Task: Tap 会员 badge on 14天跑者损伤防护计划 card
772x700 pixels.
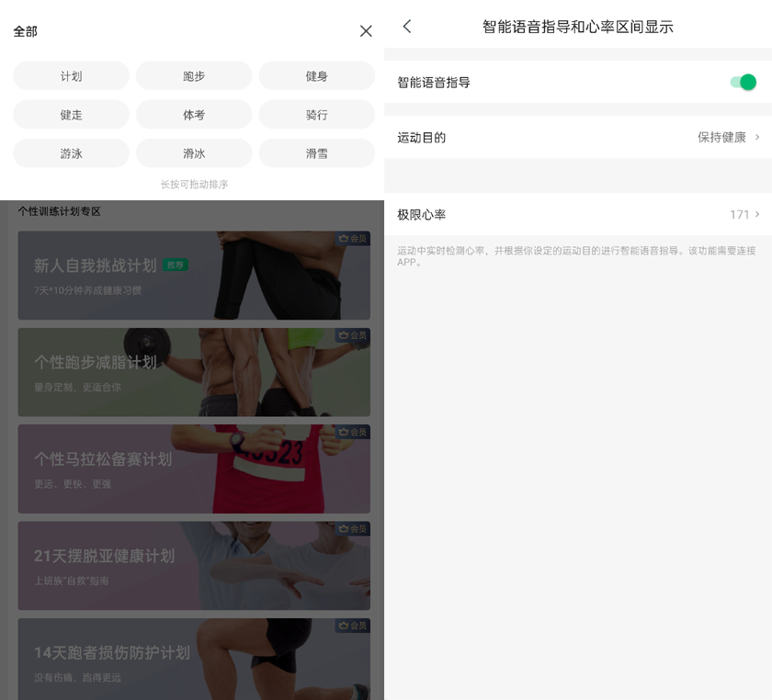Action: click(x=353, y=626)
